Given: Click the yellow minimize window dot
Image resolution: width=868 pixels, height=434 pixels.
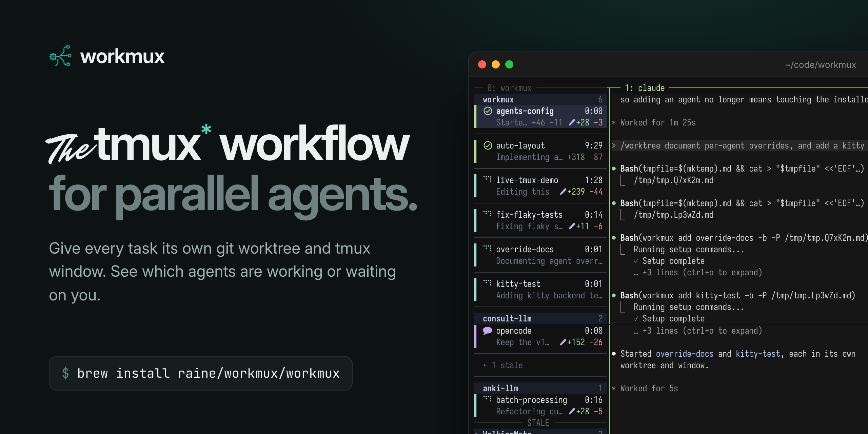Looking at the screenshot, I should point(496,64).
